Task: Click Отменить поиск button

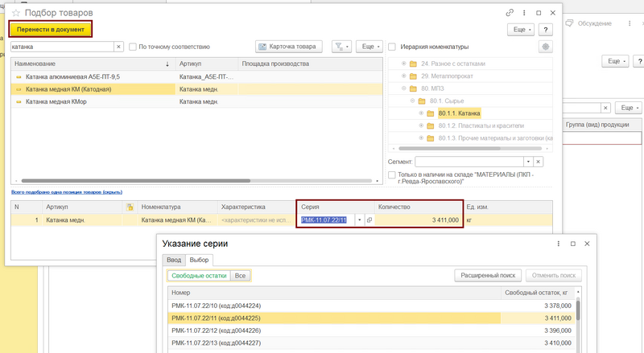Action: point(554,276)
